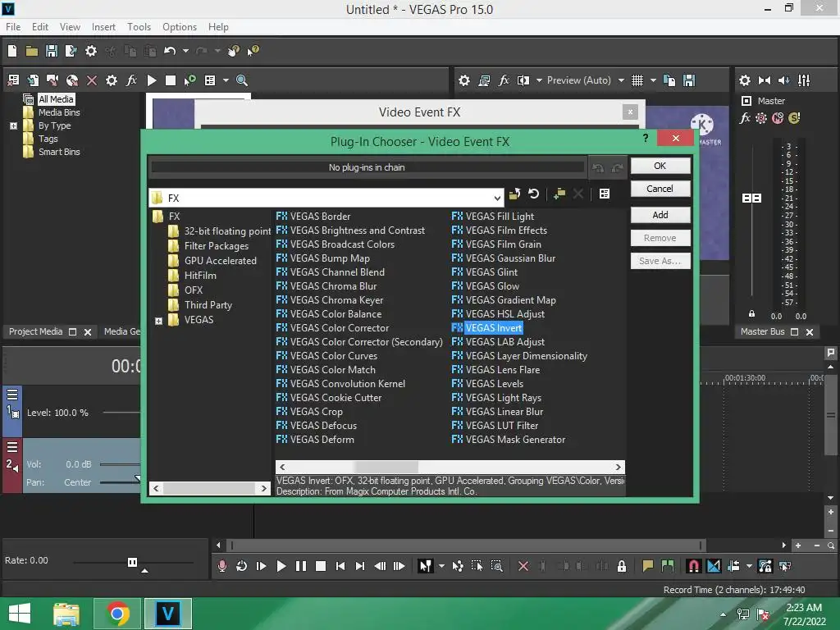Click the help question mark in Plug-In Chooser

pyautogui.click(x=646, y=138)
